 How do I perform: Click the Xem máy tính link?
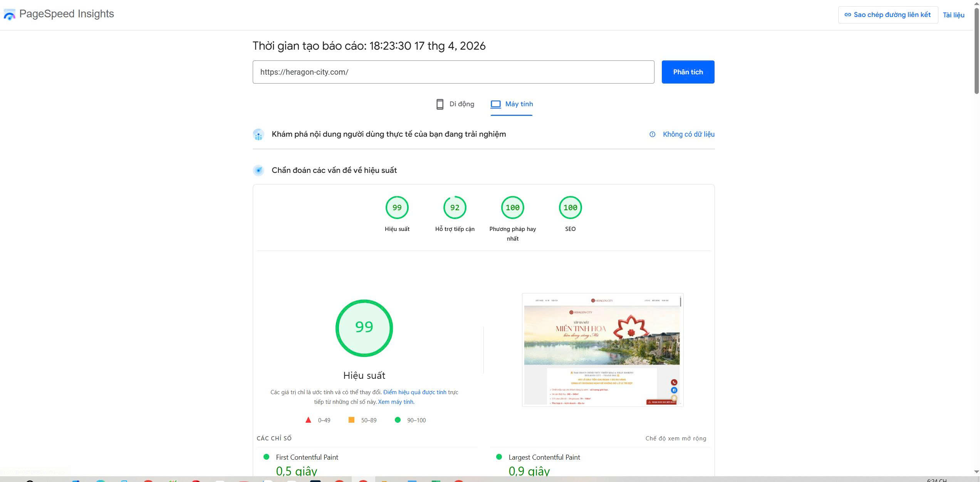click(395, 402)
